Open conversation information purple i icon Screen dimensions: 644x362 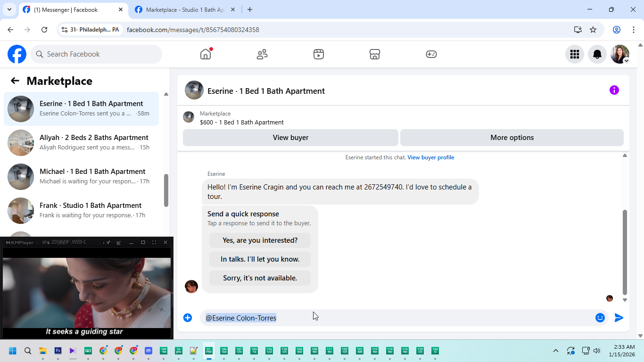614,90
